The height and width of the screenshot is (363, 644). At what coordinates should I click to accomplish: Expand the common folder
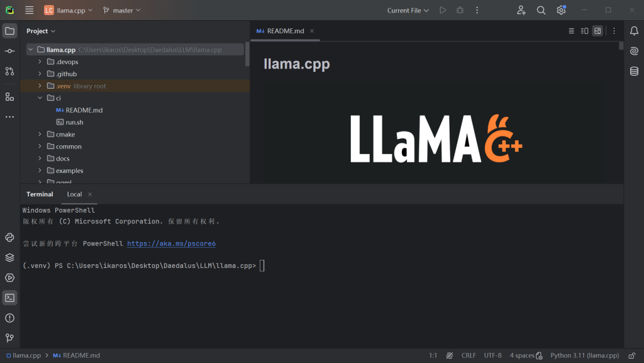click(x=40, y=146)
